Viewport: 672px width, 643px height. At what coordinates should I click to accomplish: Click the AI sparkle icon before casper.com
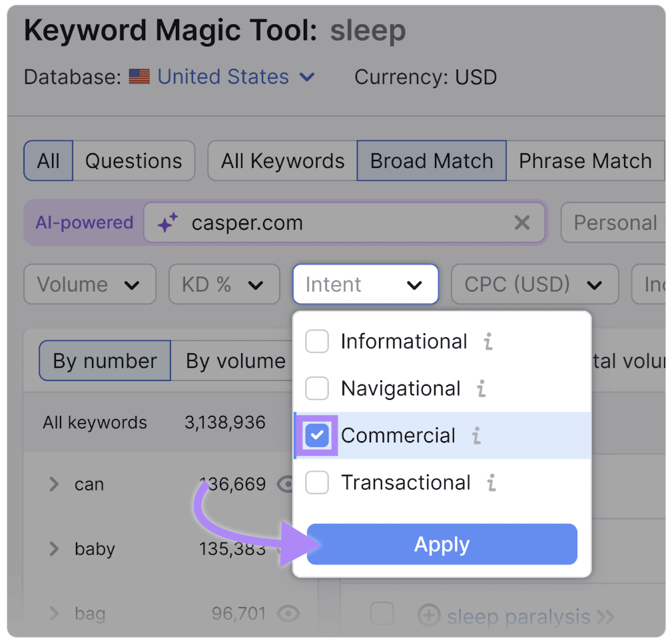(167, 223)
